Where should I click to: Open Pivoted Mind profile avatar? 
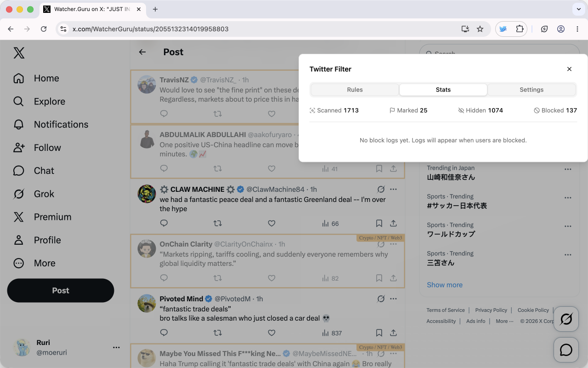[x=147, y=303]
